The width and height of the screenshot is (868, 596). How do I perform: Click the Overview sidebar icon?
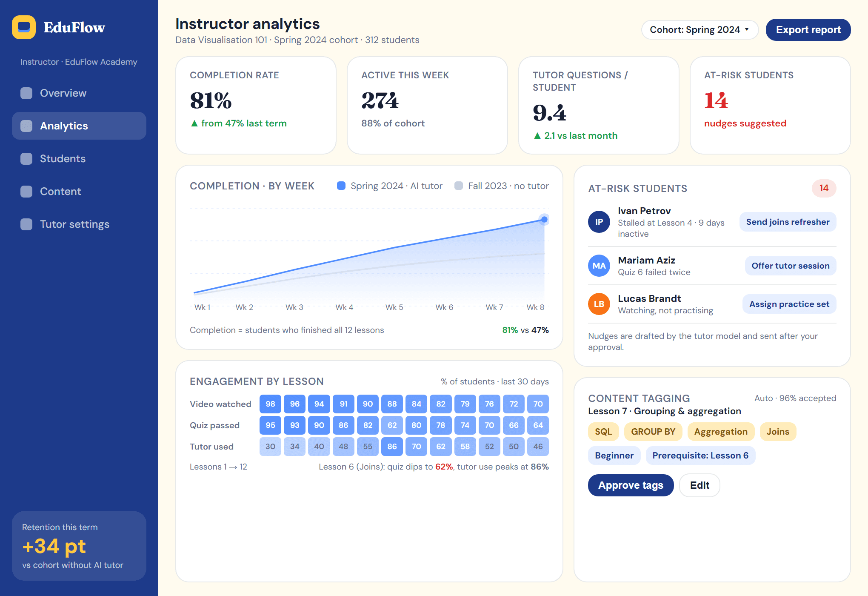pos(26,93)
